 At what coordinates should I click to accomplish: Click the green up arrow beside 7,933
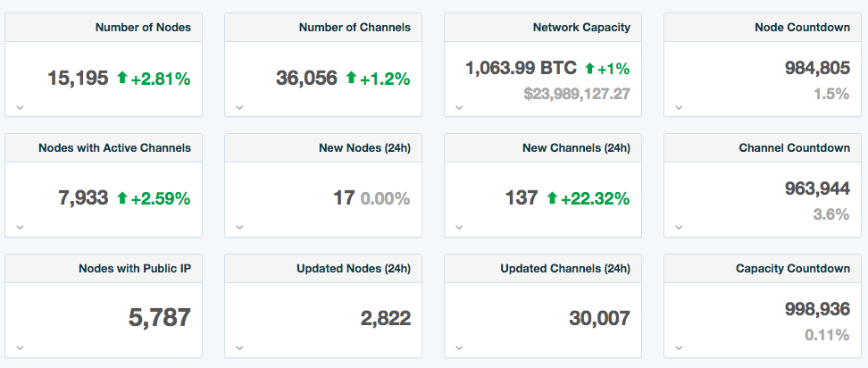click(x=122, y=198)
